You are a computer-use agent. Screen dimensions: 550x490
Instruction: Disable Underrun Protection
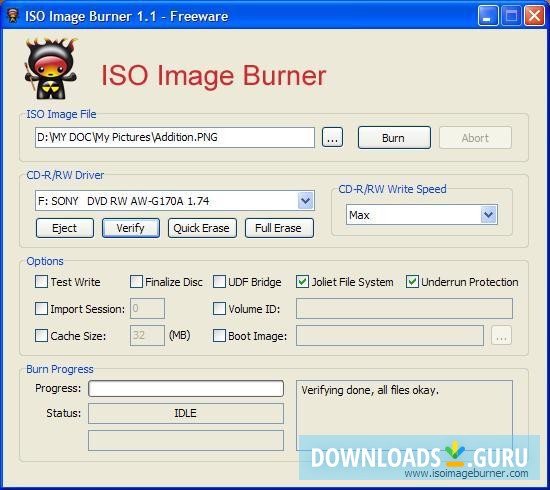(x=412, y=282)
